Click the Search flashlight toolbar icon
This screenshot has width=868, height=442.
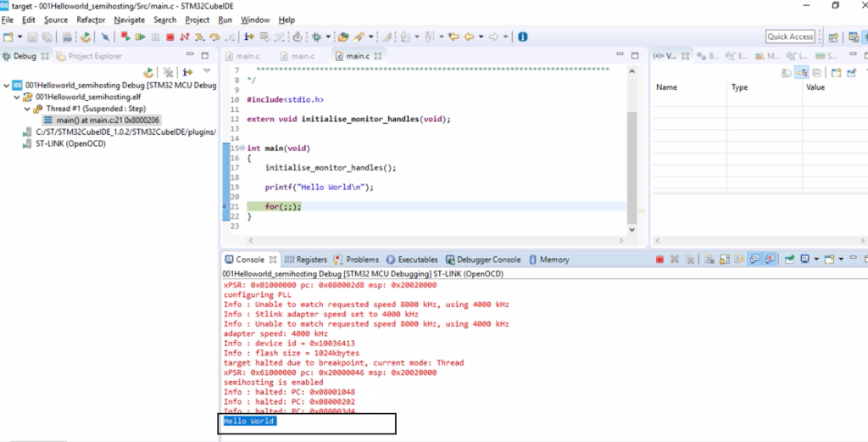359,36
